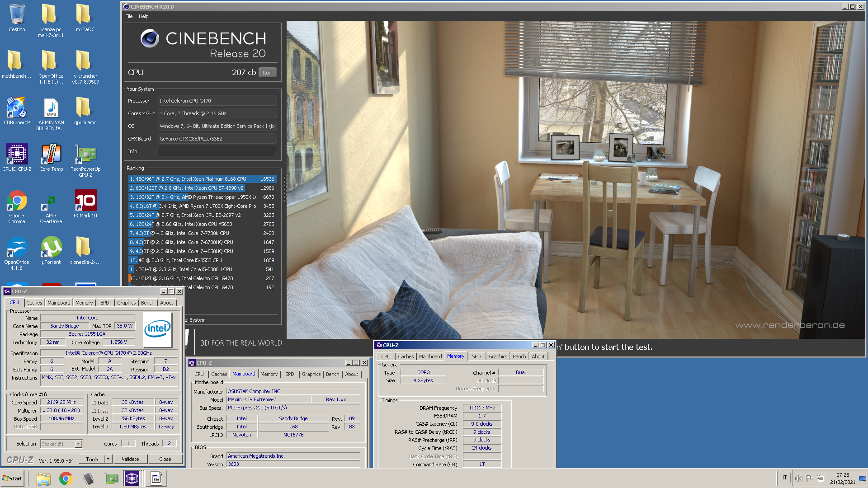Open the File menu in Cinebench
868x488 pixels.
tap(129, 16)
